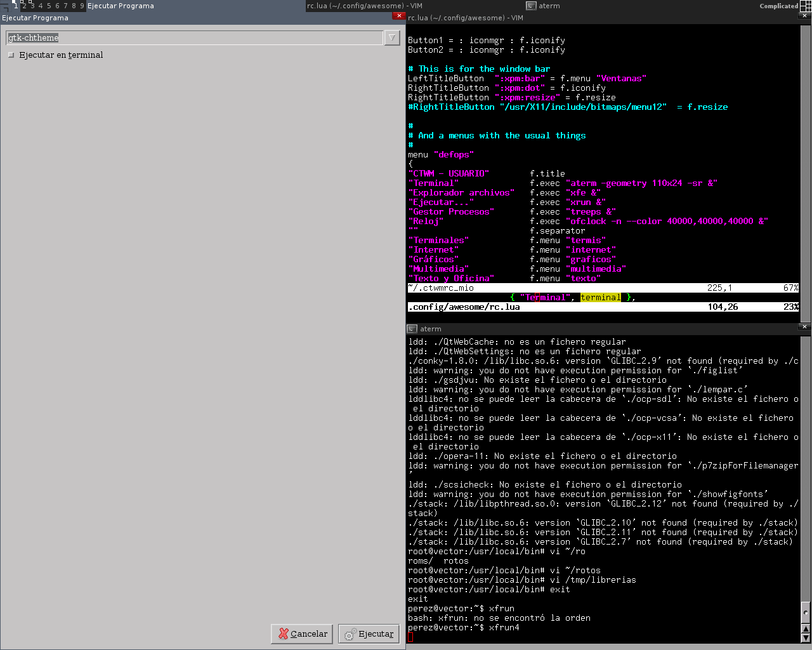Click "# This is for the window bar" comment

(x=479, y=69)
